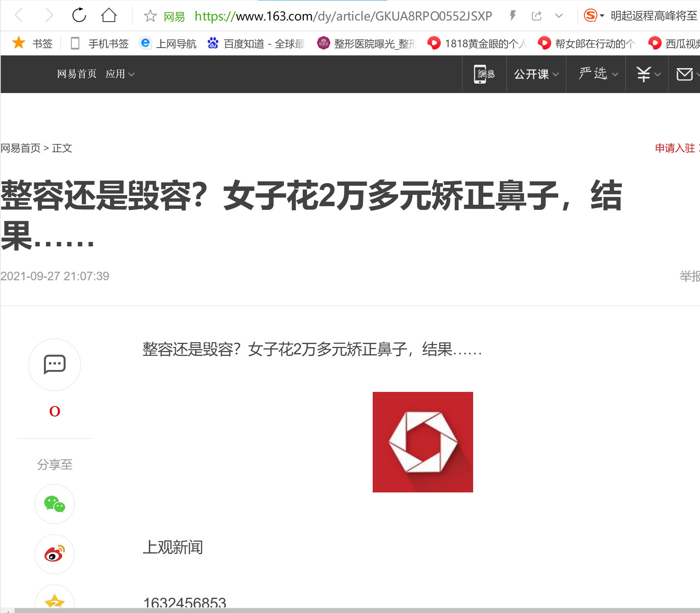
Task: Click the share page icon in address bar
Action: pos(536,16)
